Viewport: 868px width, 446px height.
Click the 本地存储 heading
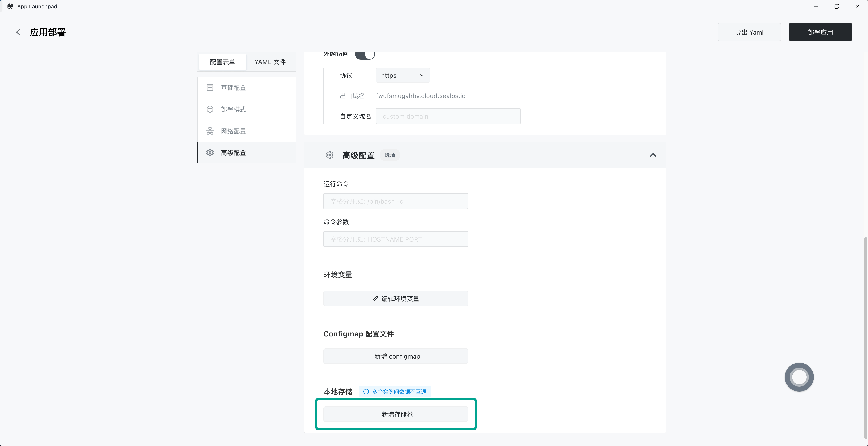pyautogui.click(x=338, y=392)
